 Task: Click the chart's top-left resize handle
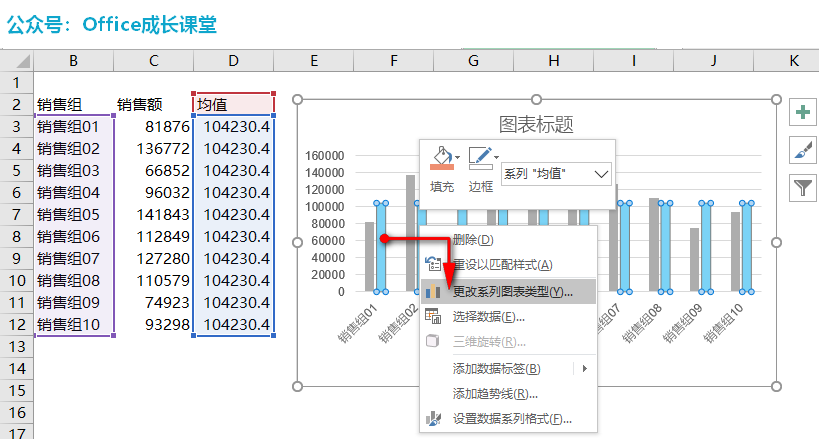298,99
